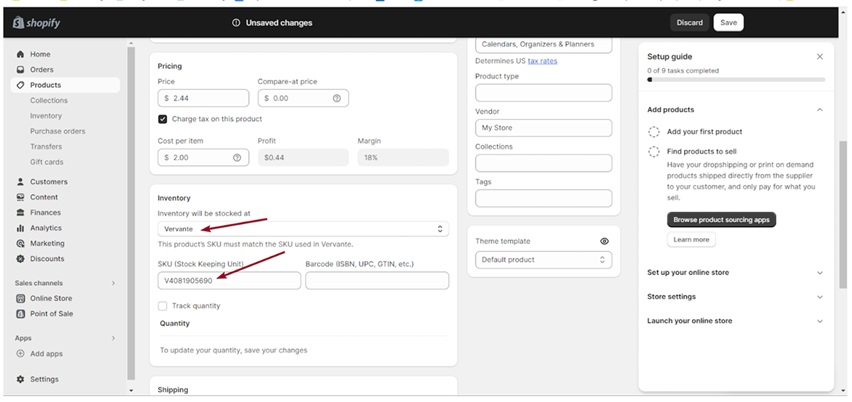Open the Default product theme template dropdown
This screenshot has height=402, width=852.
coord(543,260)
